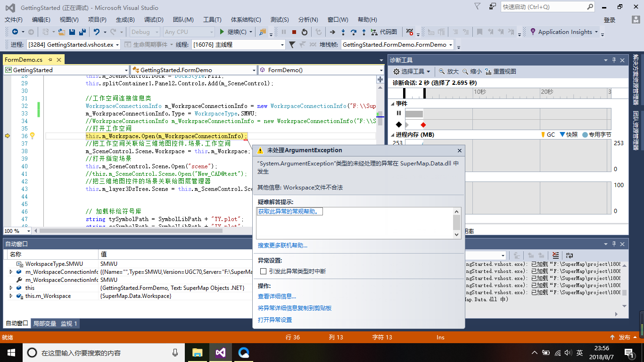Reset view (重置视图) in Diagnostic Tools
Image resolution: width=644 pixels, height=362 pixels.
click(x=501, y=72)
